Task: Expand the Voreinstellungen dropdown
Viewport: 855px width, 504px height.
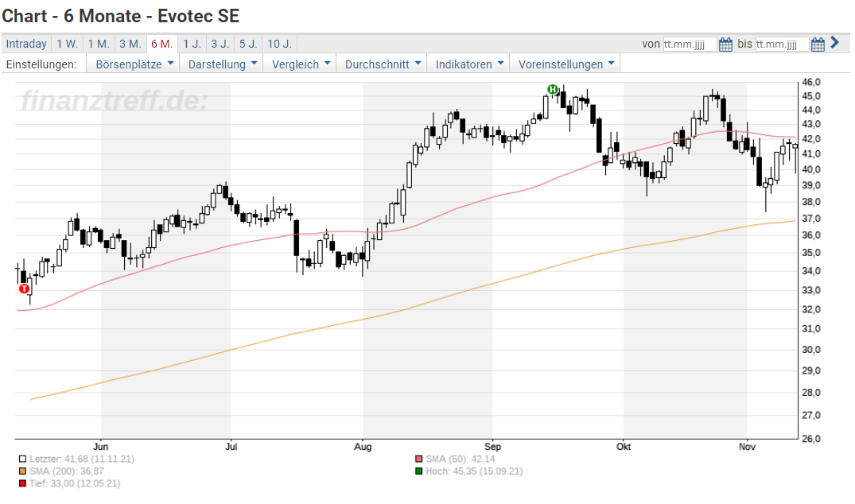Action: tap(565, 64)
